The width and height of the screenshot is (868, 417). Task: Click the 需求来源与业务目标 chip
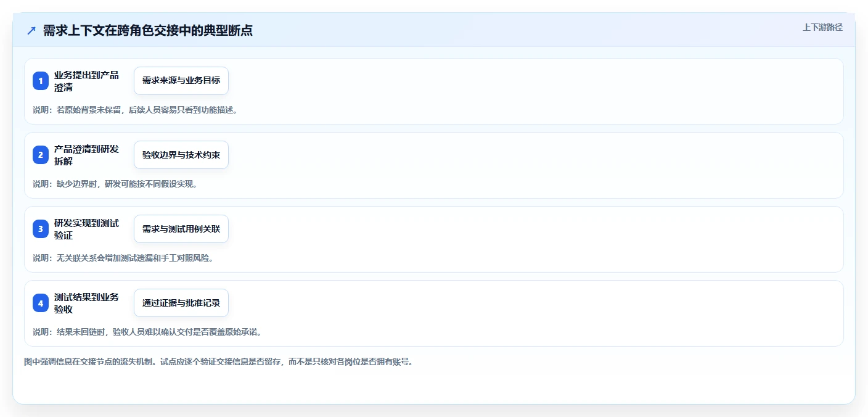coord(181,81)
